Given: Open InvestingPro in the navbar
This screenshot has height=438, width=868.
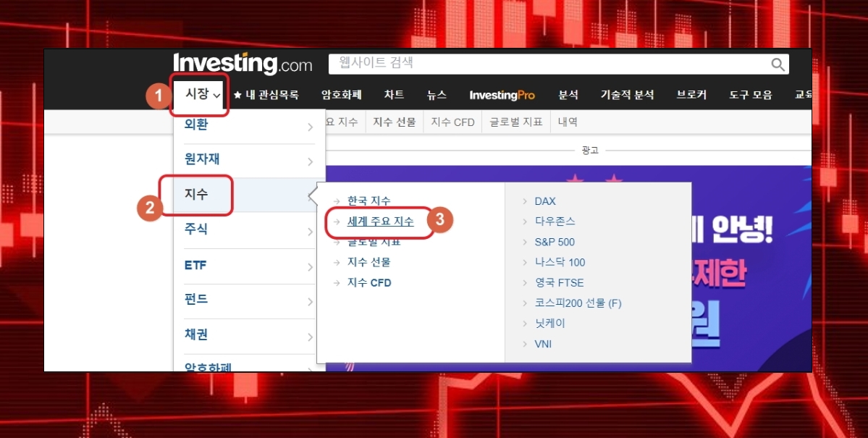Looking at the screenshot, I should pyautogui.click(x=502, y=96).
